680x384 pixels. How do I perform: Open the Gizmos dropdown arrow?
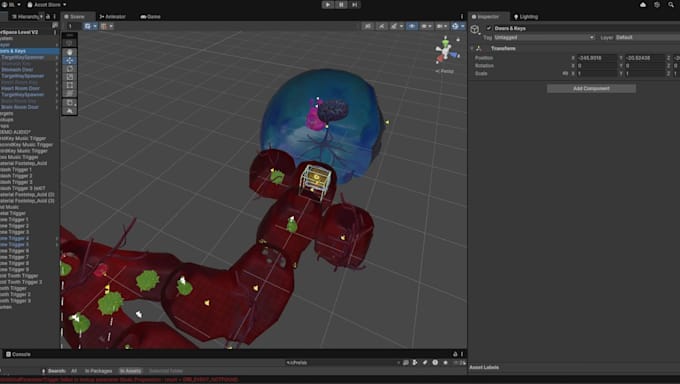click(462, 26)
